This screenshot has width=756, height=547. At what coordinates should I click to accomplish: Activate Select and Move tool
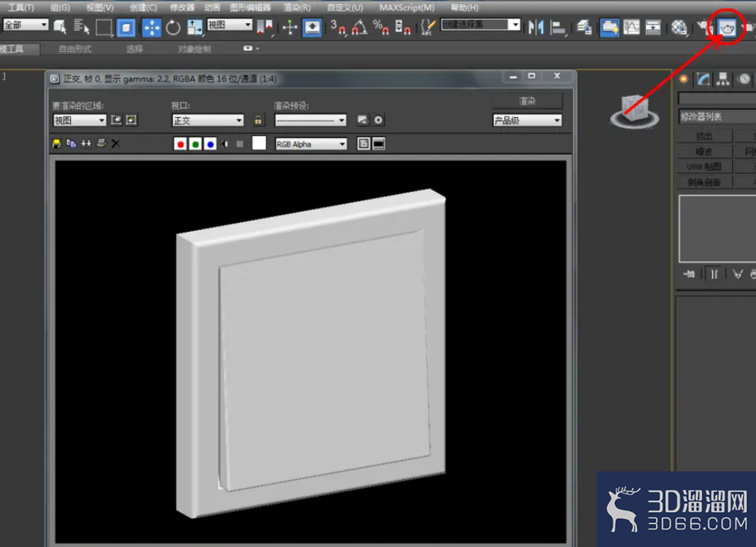pos(151,28)
